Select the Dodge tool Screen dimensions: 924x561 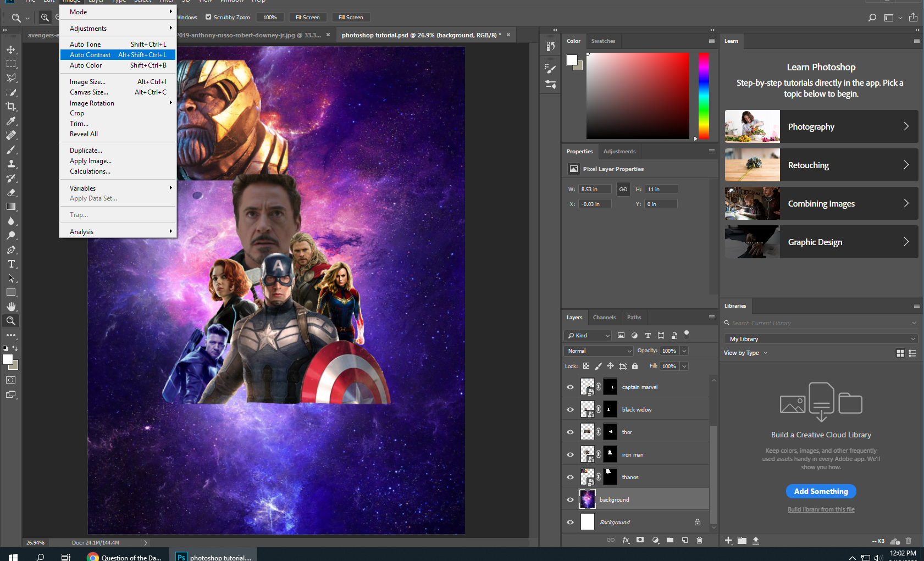click(x=11, y=235)
